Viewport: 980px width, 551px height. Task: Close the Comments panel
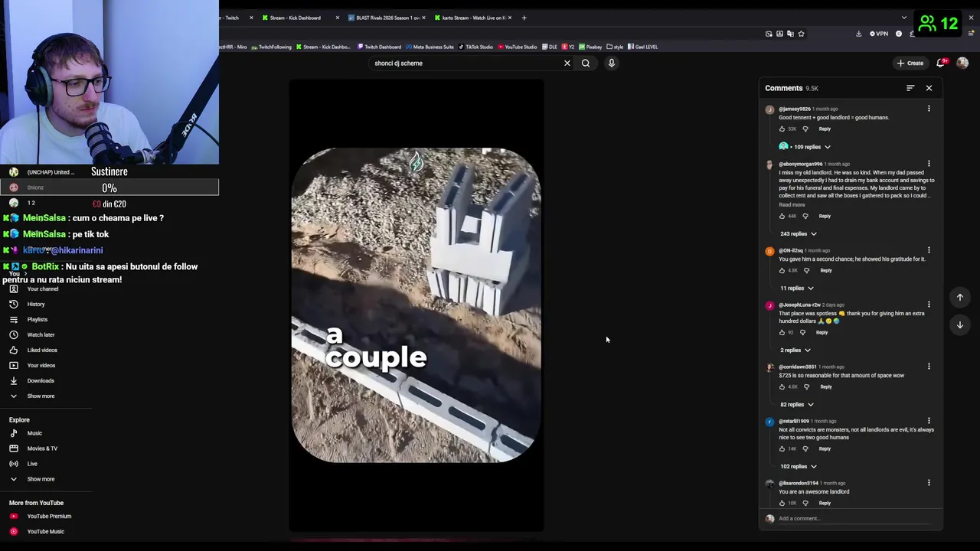point(929,88)
